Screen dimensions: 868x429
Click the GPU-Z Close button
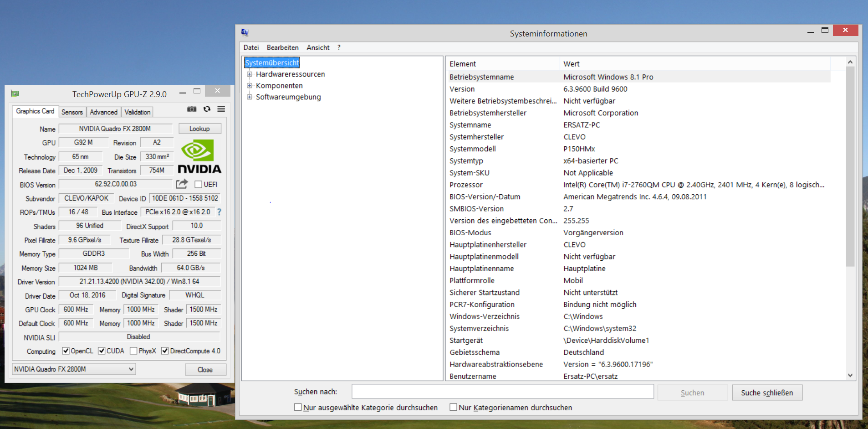click(205, 370)
